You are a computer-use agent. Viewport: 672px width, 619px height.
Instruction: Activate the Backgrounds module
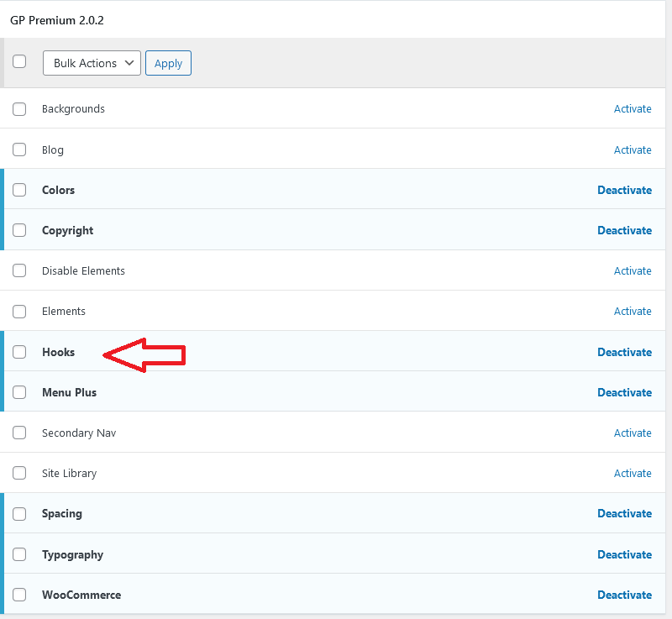tap(633, 109)
